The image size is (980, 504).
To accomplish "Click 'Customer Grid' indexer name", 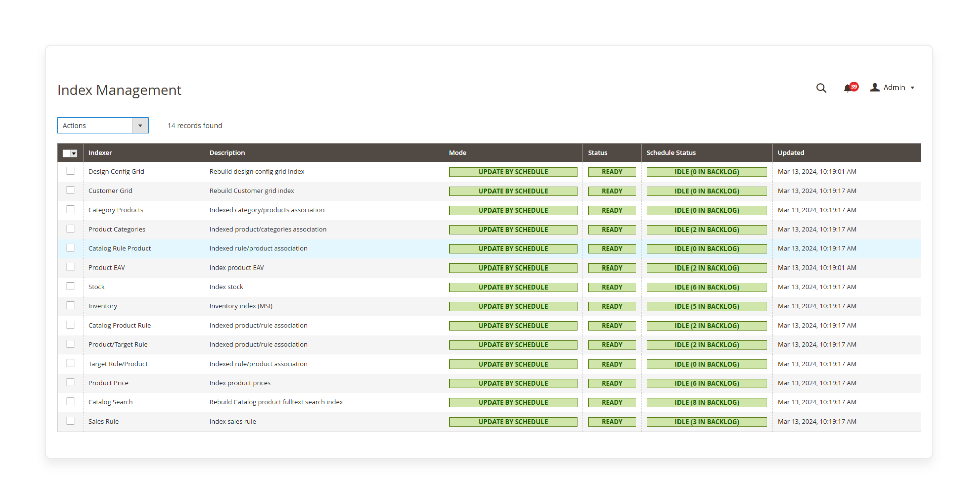I will click(x=110, y=191).
